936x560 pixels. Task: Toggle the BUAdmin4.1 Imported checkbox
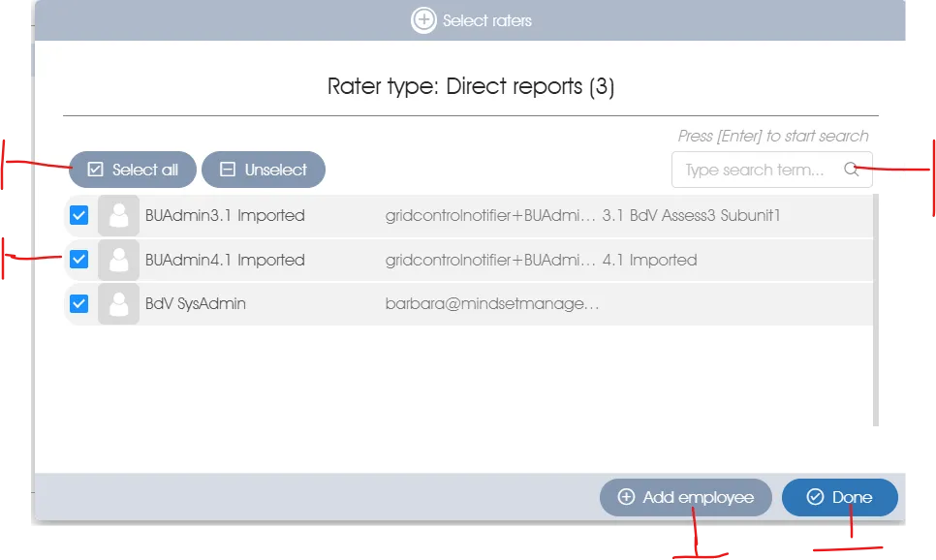click(79, 260)
